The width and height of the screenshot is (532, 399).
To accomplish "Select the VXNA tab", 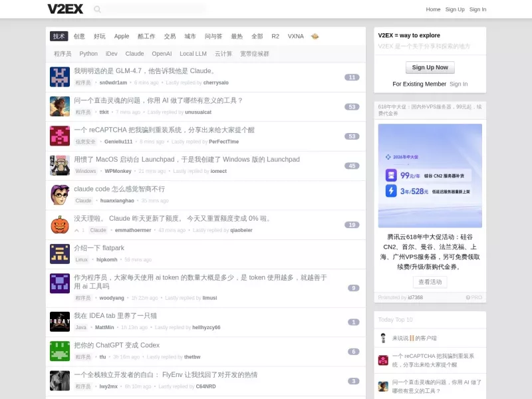I will point(295,37).
